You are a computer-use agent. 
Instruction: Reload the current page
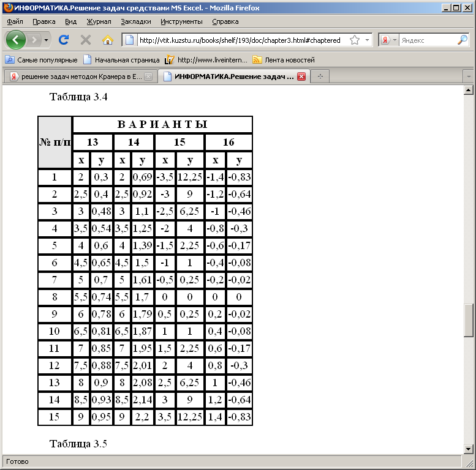click(64, 40)
